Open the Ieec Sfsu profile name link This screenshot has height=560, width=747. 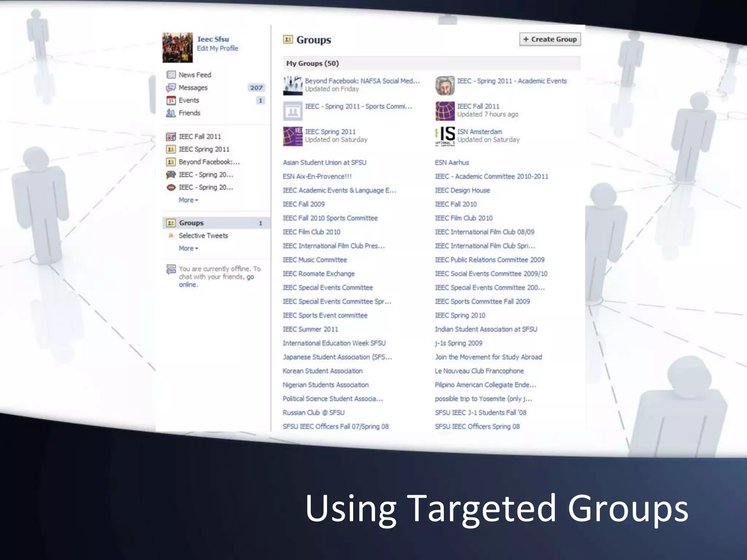213,39
